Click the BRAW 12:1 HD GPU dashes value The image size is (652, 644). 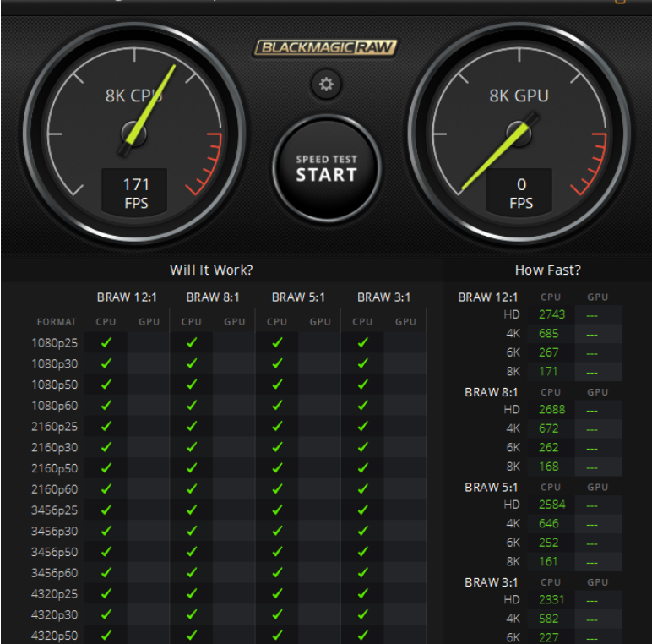pos(592,316)
